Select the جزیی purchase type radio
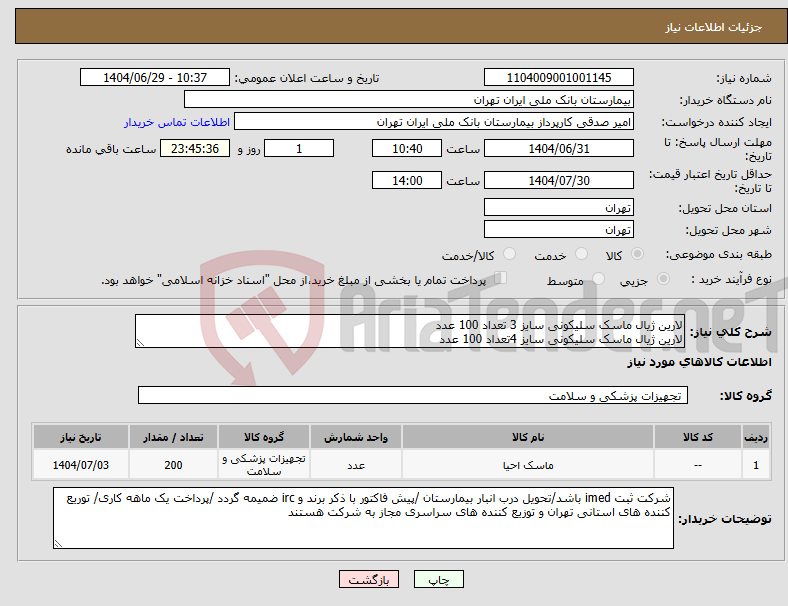This screenshot has height=606, width=788. point(663,279)
